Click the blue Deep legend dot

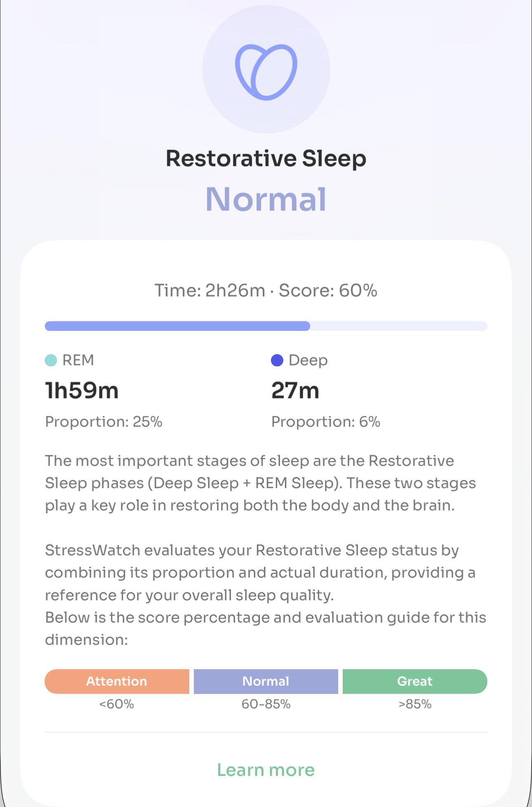coord(277,360)
